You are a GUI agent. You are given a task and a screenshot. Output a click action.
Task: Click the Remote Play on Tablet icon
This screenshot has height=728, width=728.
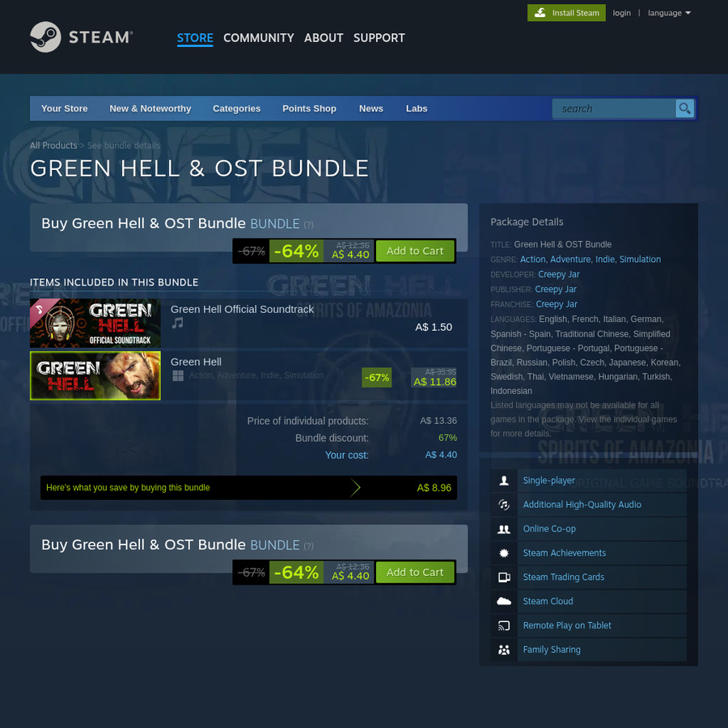pyautogui.click(x=504, y=625)
